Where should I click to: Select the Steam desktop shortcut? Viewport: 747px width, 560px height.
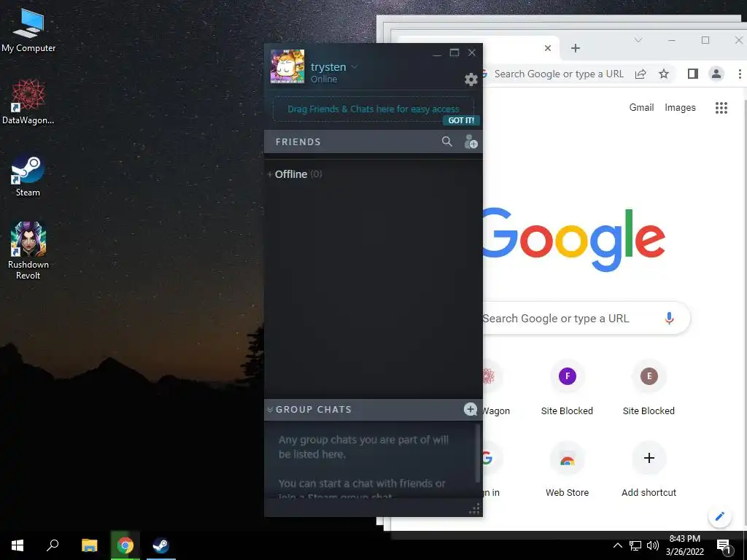tap(28, 174)
